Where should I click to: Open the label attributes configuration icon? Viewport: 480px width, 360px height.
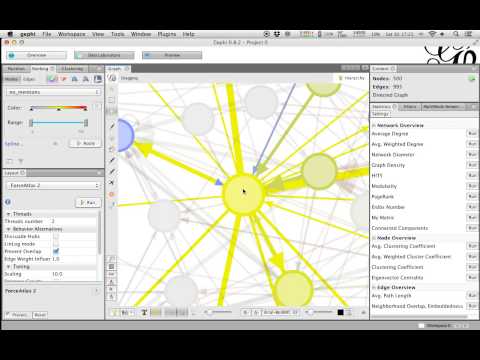(348, 312)
